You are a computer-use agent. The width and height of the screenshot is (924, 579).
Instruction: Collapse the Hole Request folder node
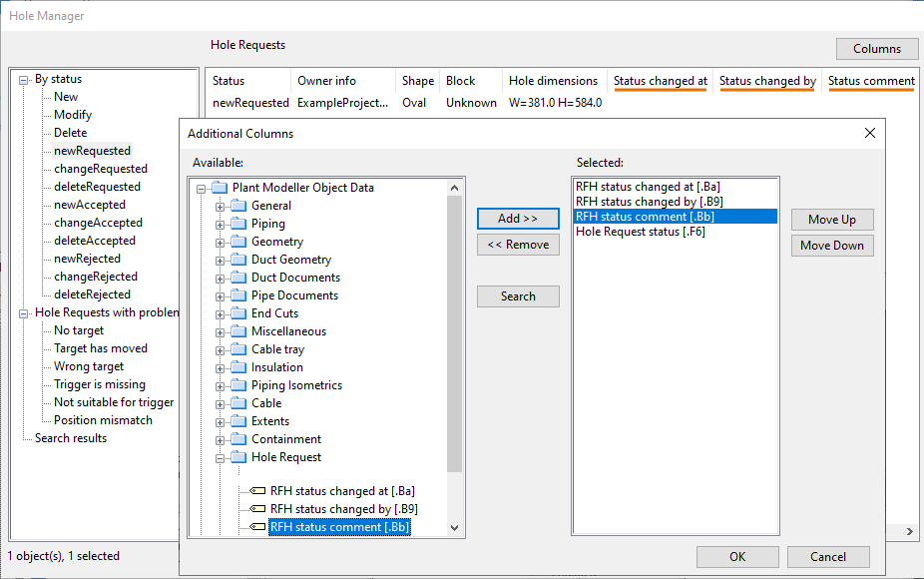pos(221,457)
